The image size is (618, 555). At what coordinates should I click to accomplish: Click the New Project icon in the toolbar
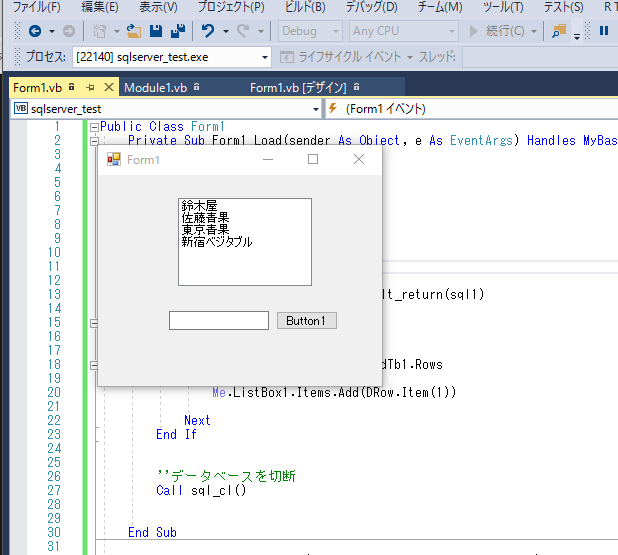click(x=100, y=31)
